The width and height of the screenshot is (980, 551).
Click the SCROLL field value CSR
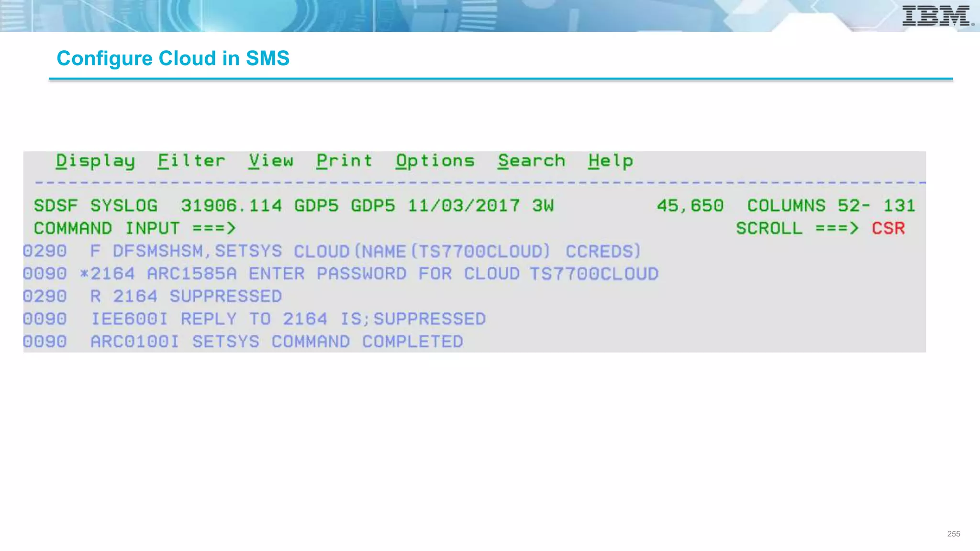[888, 229]
